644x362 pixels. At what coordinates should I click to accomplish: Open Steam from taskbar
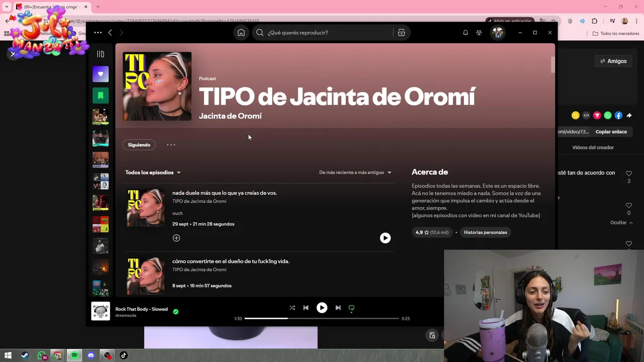tap(25, 355)
